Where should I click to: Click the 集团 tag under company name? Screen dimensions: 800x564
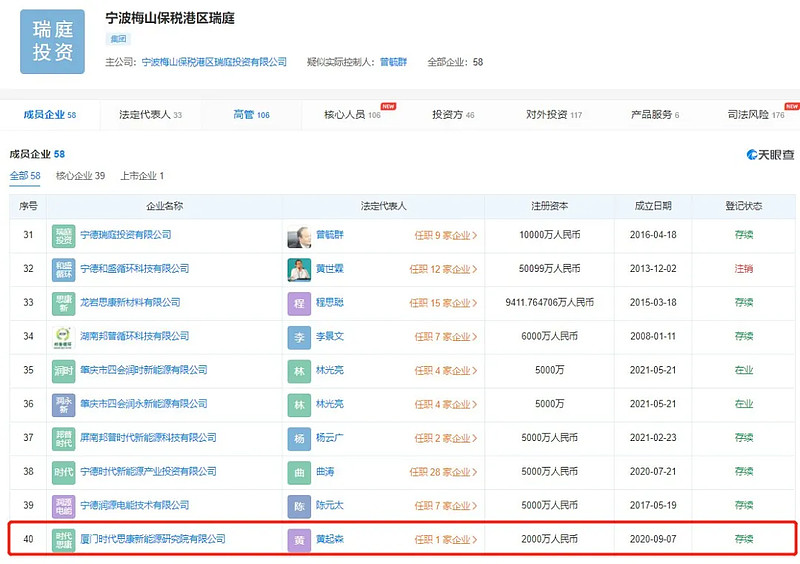pyautogui.click(x=118, y=39)
